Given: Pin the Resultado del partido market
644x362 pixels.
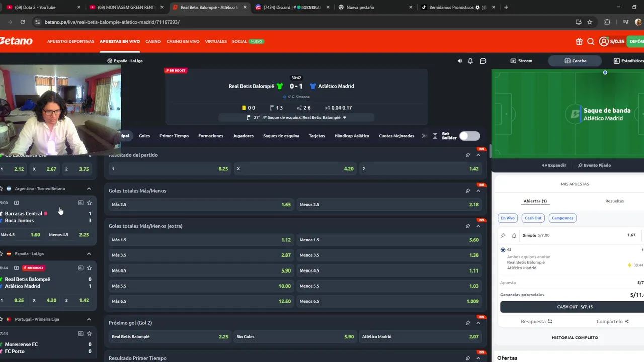Looking at the screenshot, I should 468,155.
